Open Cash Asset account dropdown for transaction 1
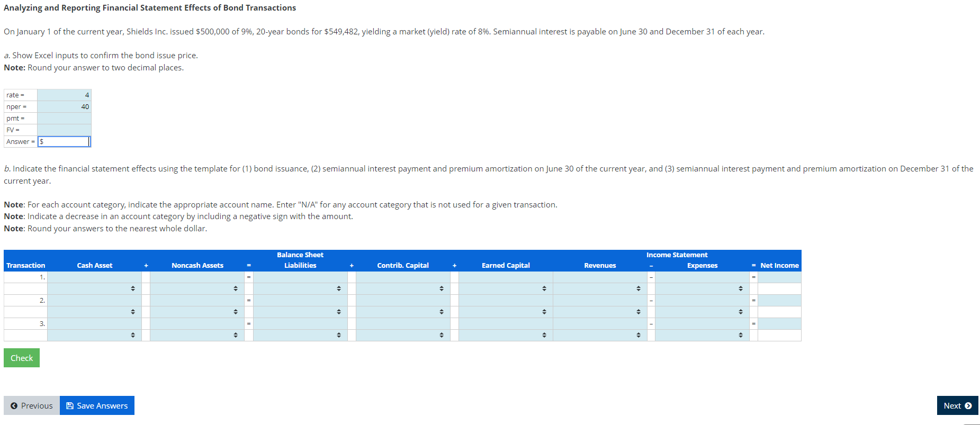This screenshot has width=980, height=425. coord(94,288)
